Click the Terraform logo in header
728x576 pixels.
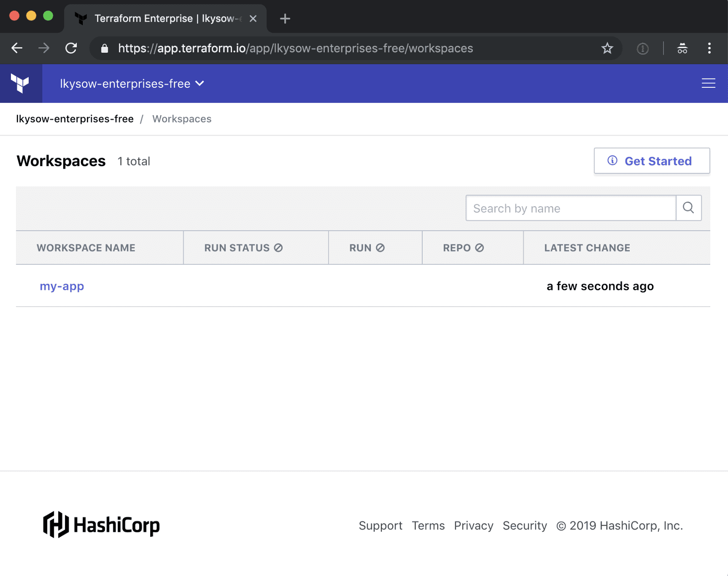(20, 83)
